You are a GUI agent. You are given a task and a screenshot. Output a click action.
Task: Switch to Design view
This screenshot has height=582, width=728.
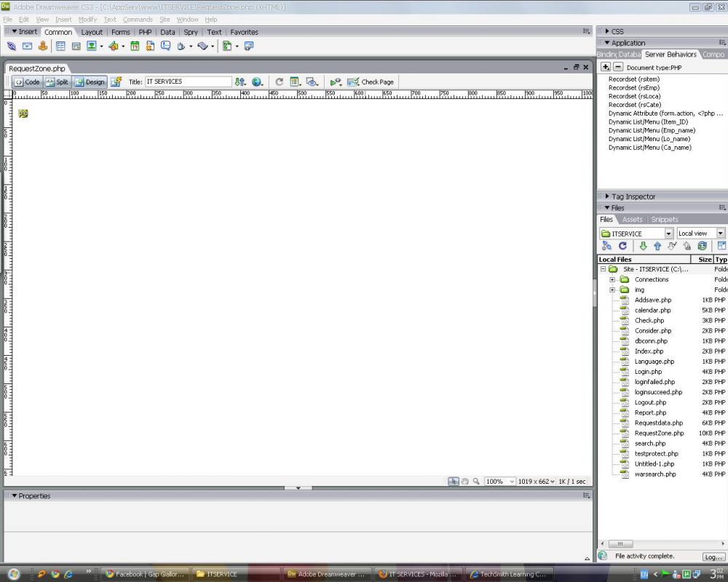(90, 82)
